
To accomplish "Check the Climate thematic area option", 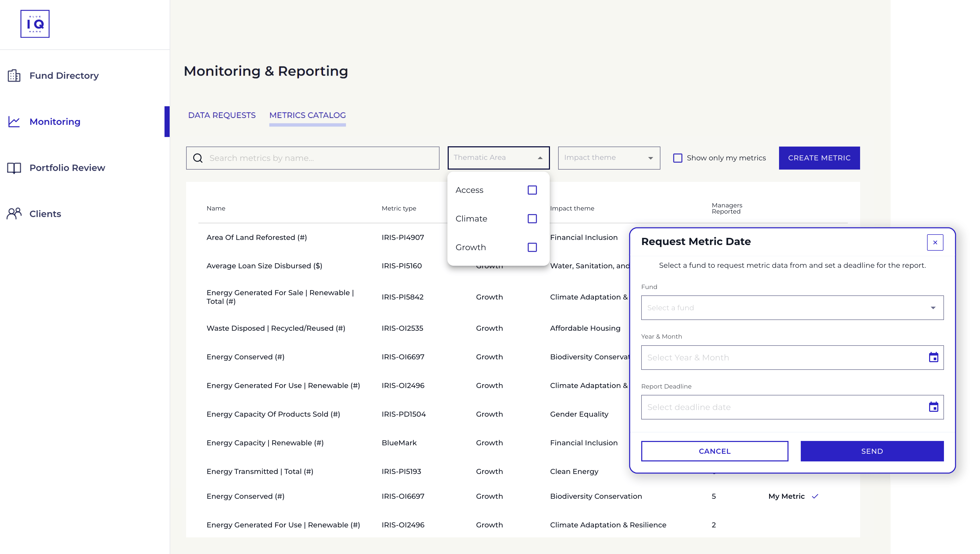I will click(532, 219).
